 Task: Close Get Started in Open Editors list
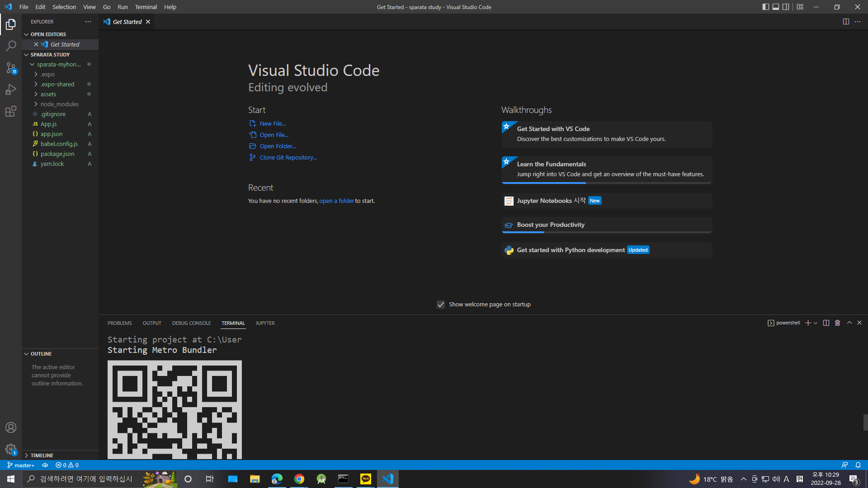36,44
